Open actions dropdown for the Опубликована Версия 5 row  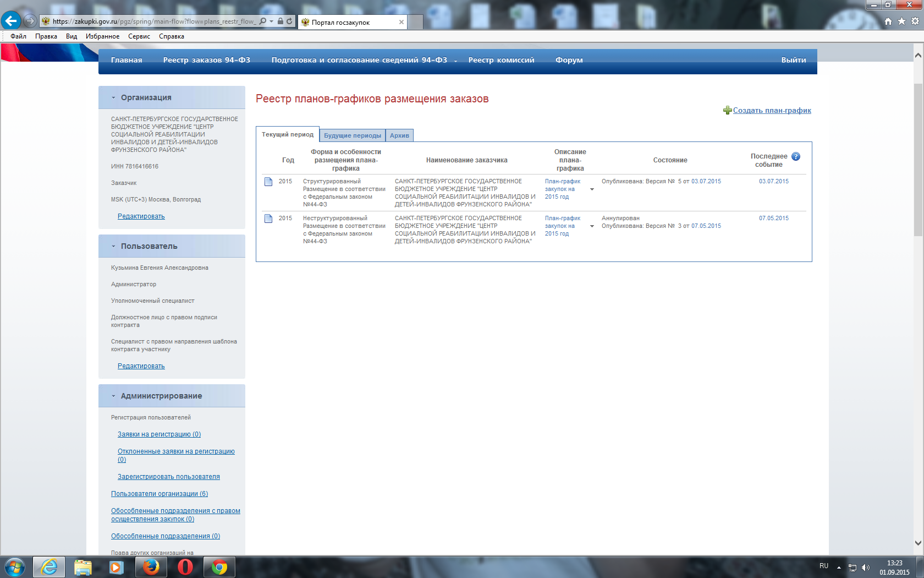pyautogui.click(x=592, y=189)
